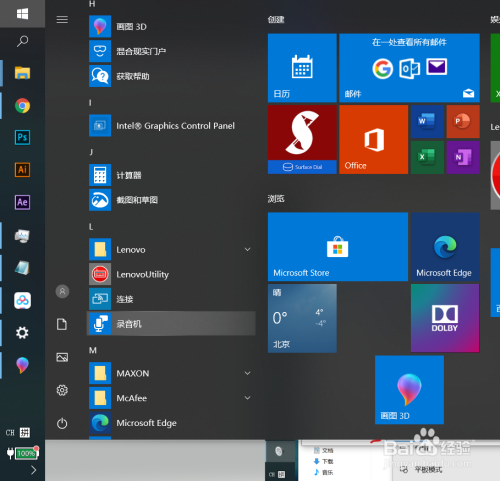
Task: Jump to the letter M index header
Action: tap(93, 350)
